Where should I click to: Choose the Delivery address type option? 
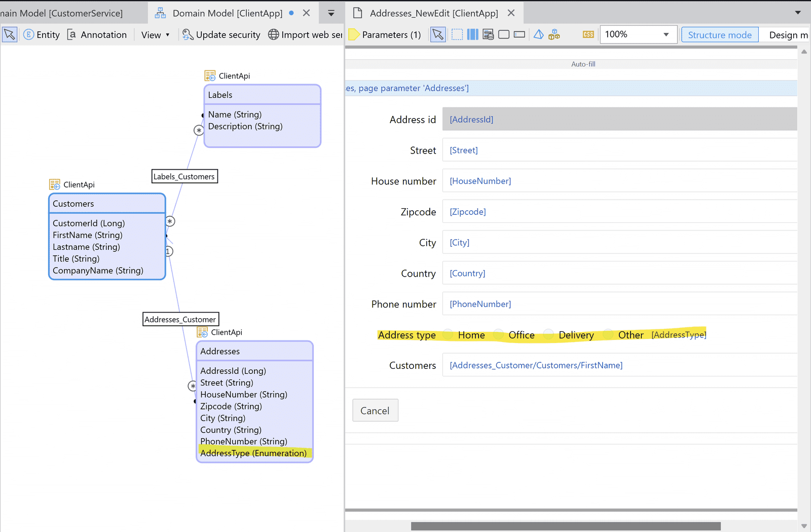point(548,334)
